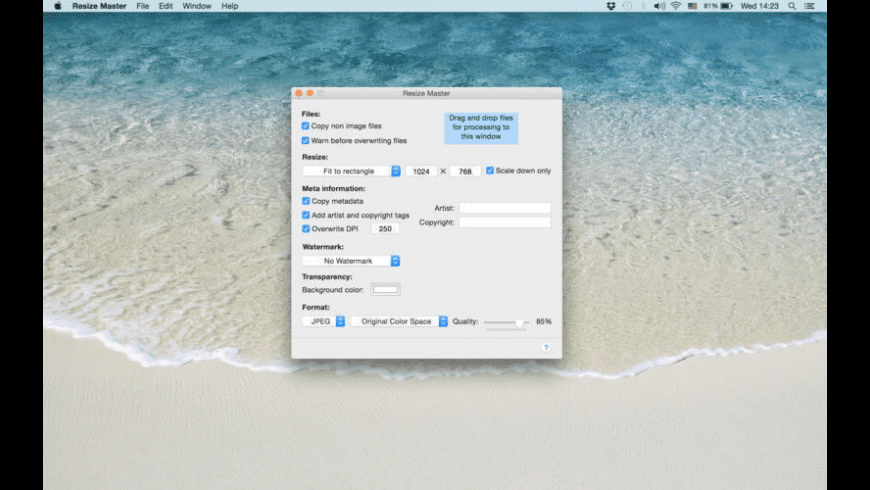870x490 pixels.
Task: Click the help question mark button
Action: pyautogui.click(x=546, y=348)
